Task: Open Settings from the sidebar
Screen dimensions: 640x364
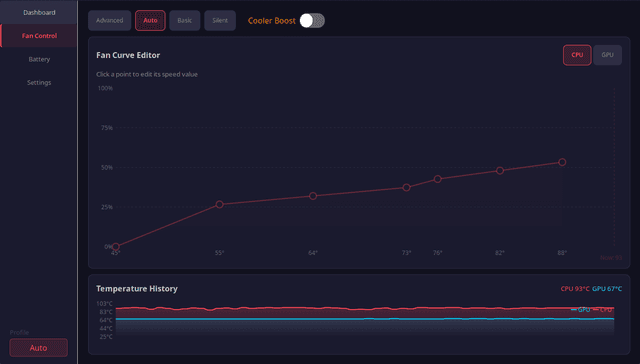Action: (39, 82)
